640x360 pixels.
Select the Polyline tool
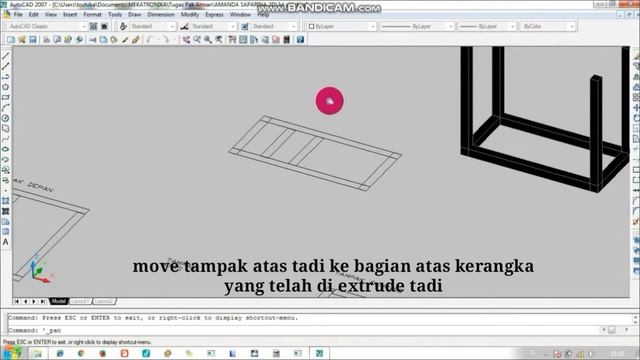point(6,76)
